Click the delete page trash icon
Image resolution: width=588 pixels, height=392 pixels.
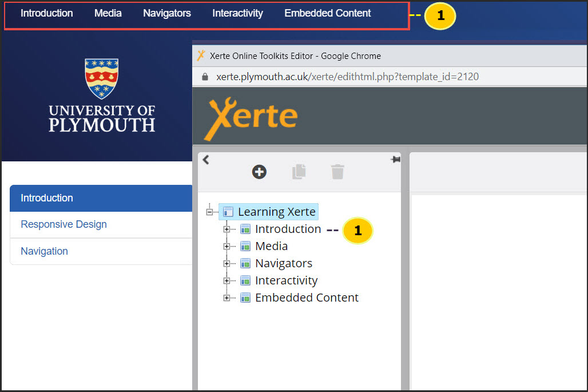coord(337,171)
